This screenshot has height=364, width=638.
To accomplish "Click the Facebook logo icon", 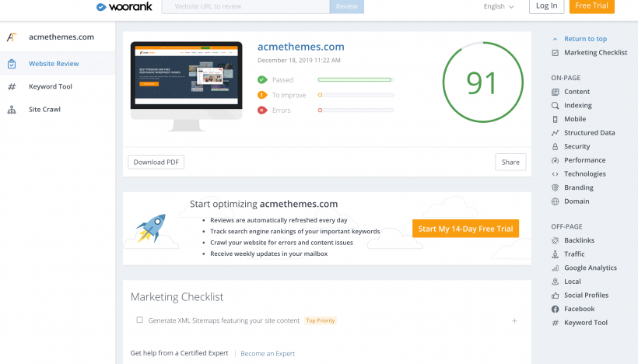I will pyautogui.click(x=555, y=309).
